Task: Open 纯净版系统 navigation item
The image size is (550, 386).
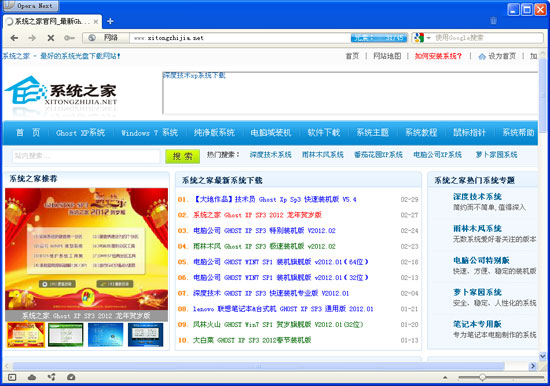Action: pos(214,133)
